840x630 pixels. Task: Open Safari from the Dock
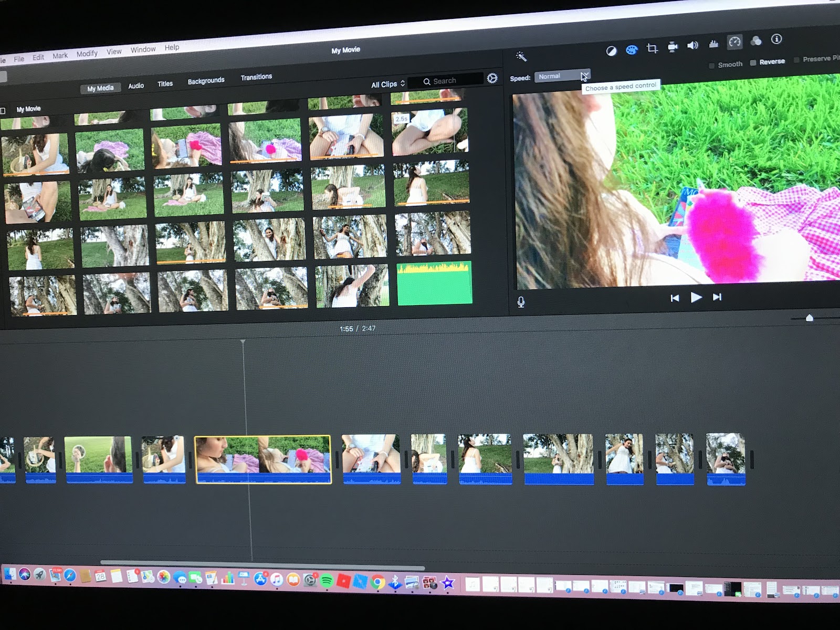click(x=70, y=576)
